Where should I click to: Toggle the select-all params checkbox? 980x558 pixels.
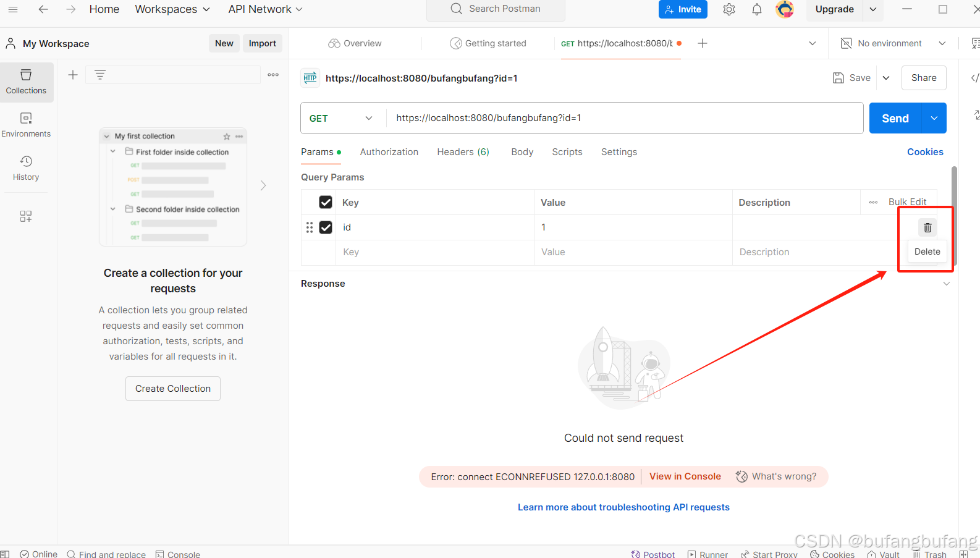pyautogui.click(x=326, y=202)
